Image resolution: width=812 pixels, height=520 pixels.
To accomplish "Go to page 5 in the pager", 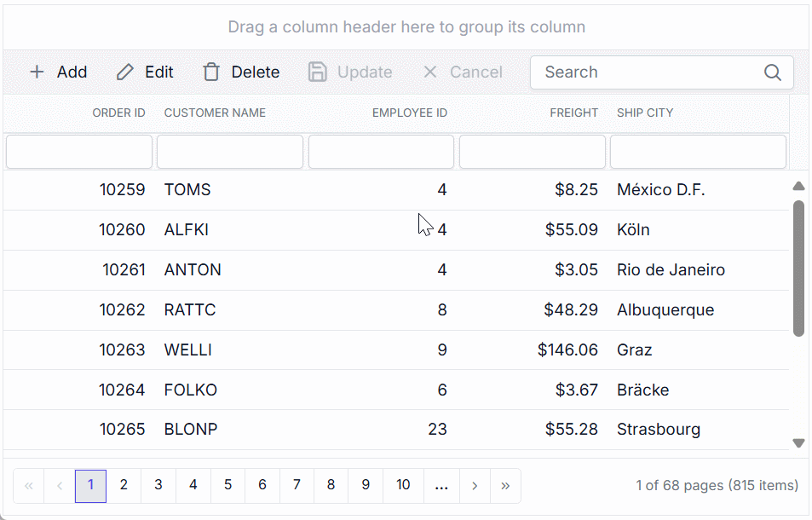I will tap(227, 485).
